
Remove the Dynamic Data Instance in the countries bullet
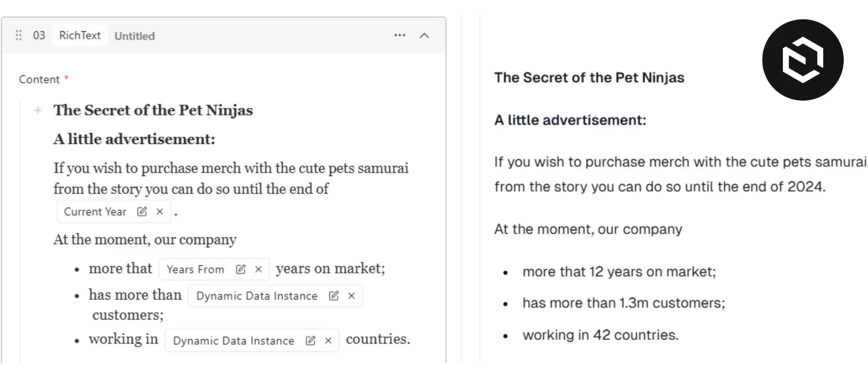(x=328, y=341)
